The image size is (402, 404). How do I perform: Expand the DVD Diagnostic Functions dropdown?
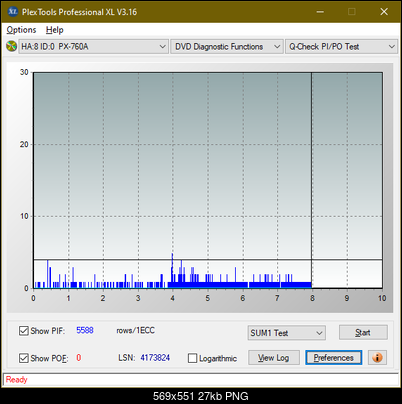[227, 47]
